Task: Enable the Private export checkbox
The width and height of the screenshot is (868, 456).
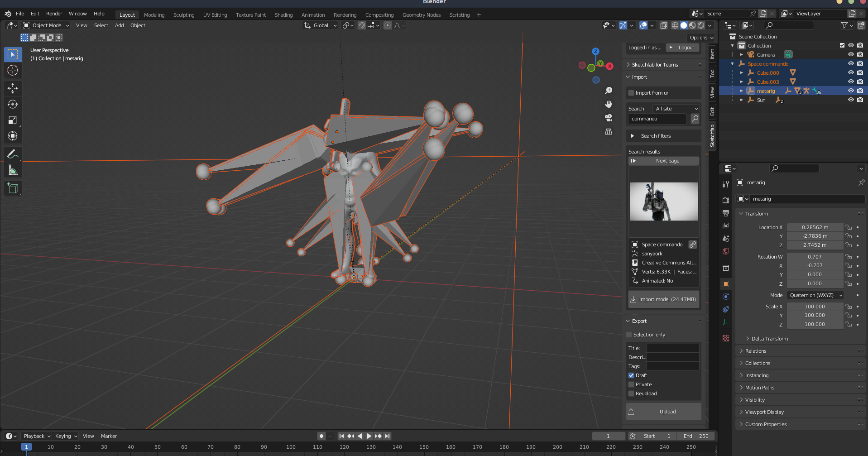Action: pos(631,384)
